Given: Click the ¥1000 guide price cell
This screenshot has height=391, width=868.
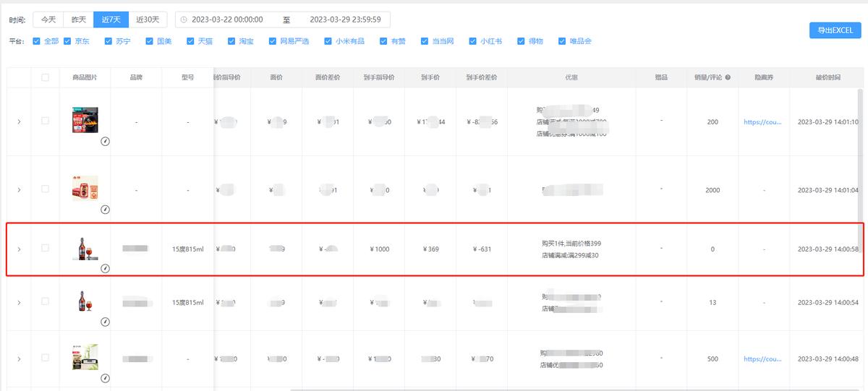Looking at the screenshot, I should (379, 249).
